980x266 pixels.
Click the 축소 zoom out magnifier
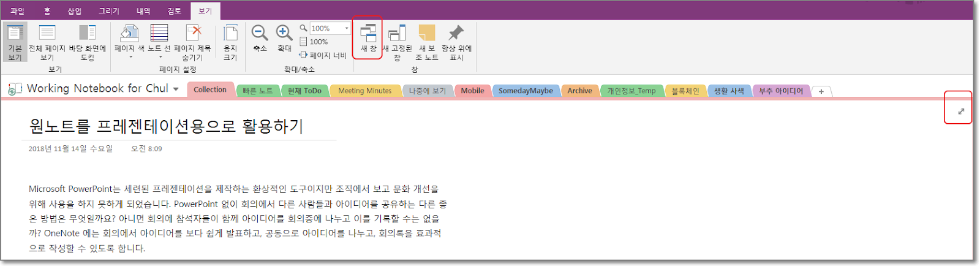pyautogui.click(x=260, y=38)
